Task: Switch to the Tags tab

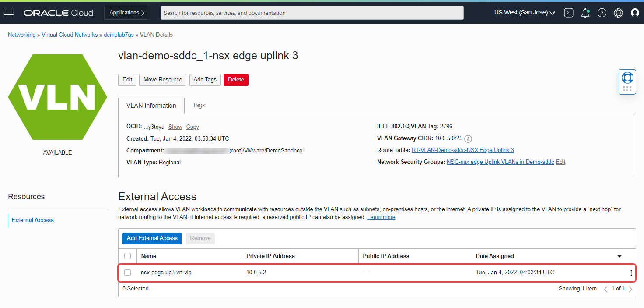Action: (199, 105)
